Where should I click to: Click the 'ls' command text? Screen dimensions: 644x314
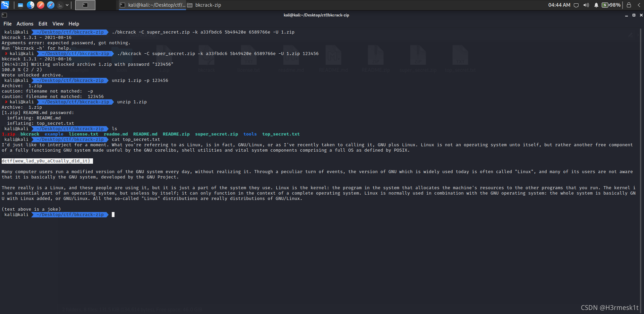click(x=114, y=129)
